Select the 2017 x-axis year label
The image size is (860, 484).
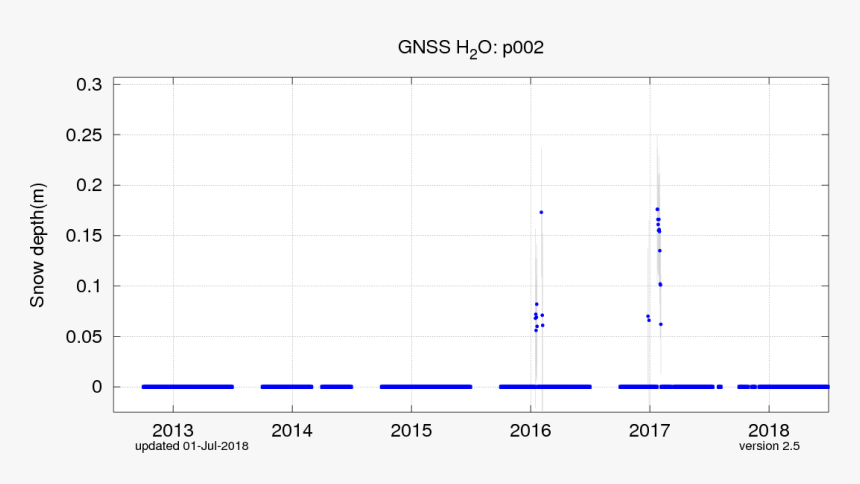(649, 431)
